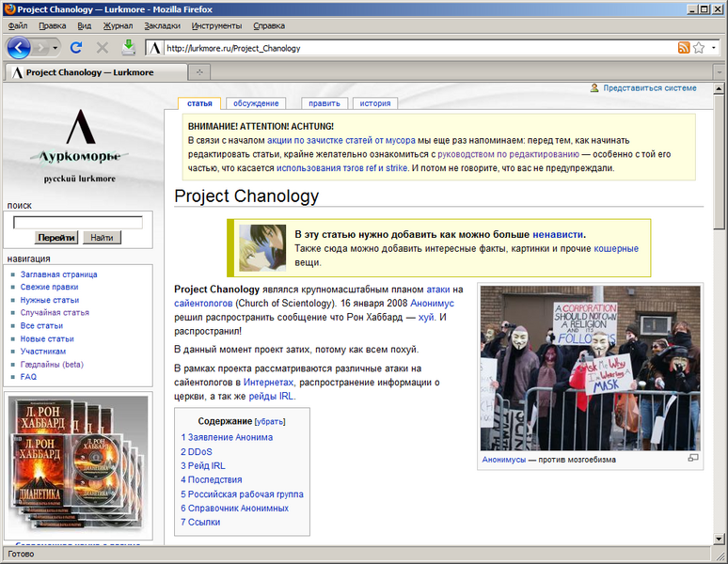728x564 pixels.
Task: Open the Правка menu
Action: point(53,25)
